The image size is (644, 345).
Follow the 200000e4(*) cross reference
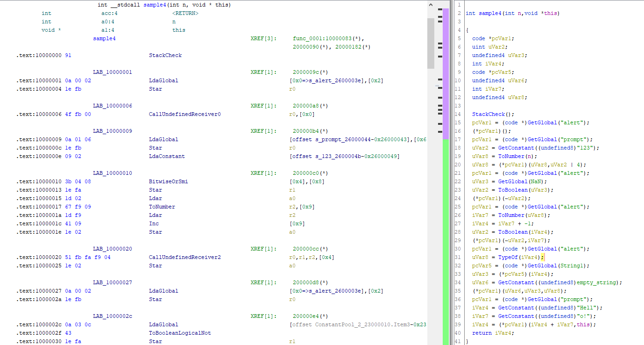[x=311, y=316]
